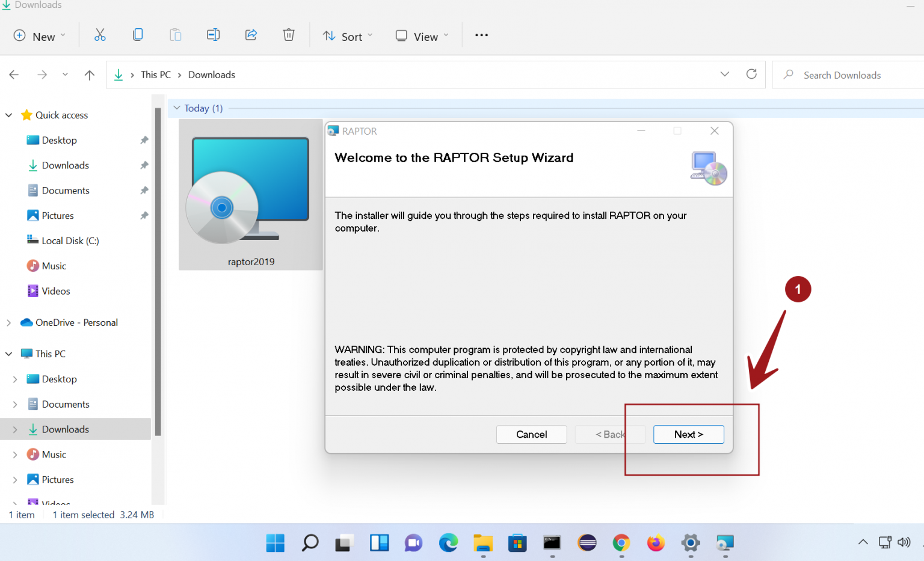Open the Sort dropdown

pyautogui.click(x=348, y=35)
